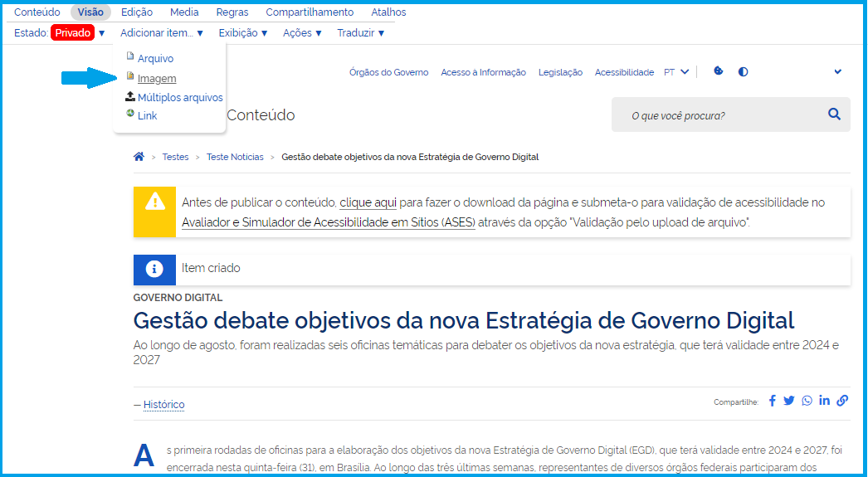This screenshot has height=477, width=868.
Task: Open the Exibição dropdown menu
Action: [x=243, y=32]
